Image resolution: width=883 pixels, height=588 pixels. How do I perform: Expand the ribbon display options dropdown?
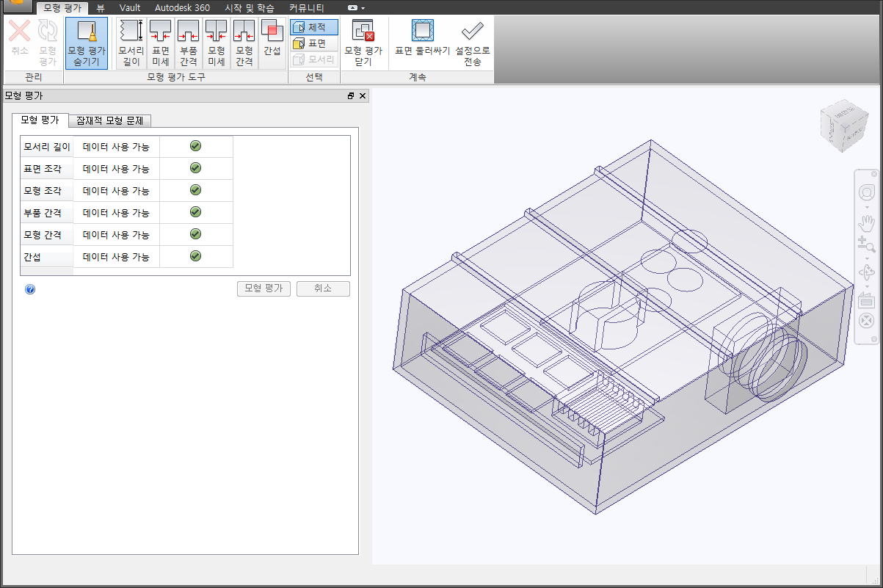pyautogui.click(x=357, y=8)
